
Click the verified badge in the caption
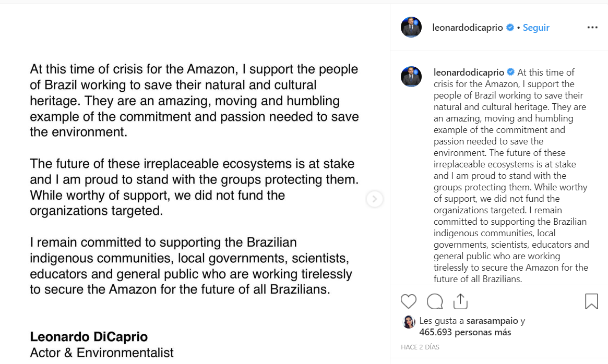(511, 72)
